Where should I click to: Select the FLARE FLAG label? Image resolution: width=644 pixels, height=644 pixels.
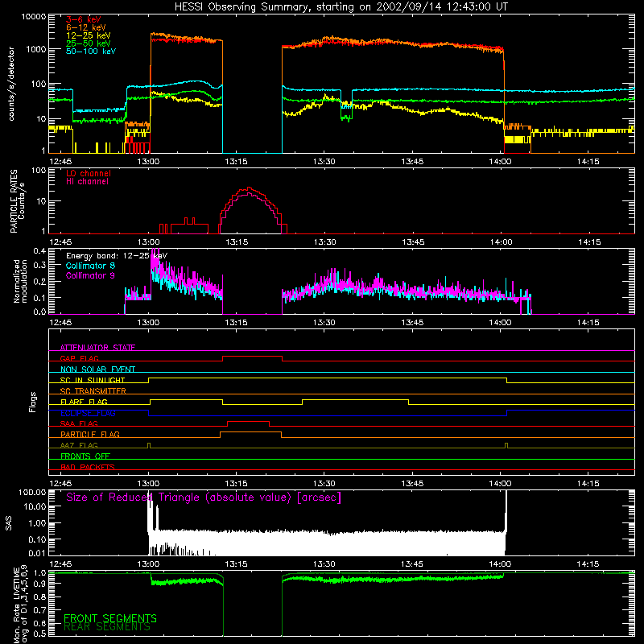click(x=84, y=402)
